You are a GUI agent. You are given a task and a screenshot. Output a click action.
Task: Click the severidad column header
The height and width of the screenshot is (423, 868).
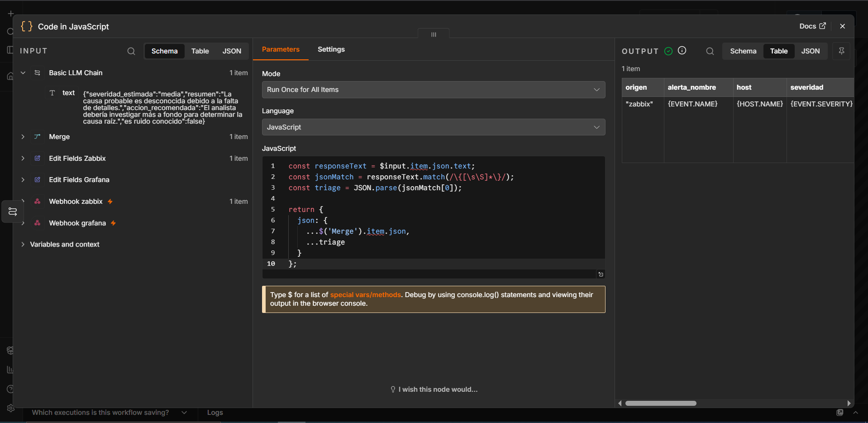click(x=820, y=87)
